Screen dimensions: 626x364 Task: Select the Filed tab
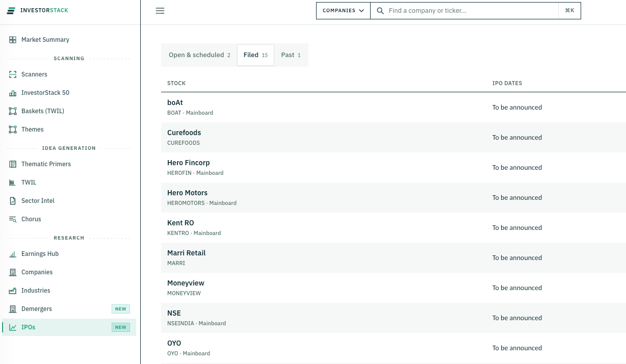pyautogui.click(x=255, y=55)
